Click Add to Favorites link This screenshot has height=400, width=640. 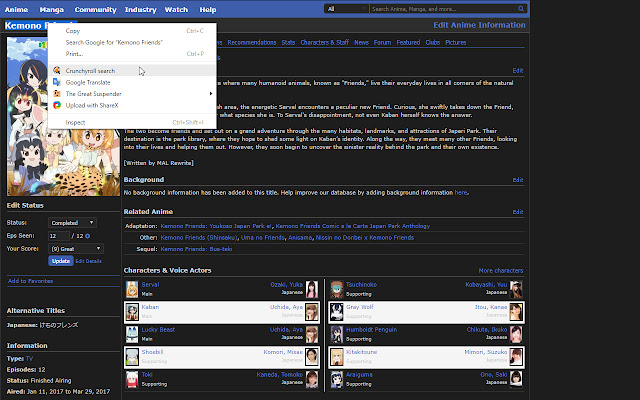30,281
